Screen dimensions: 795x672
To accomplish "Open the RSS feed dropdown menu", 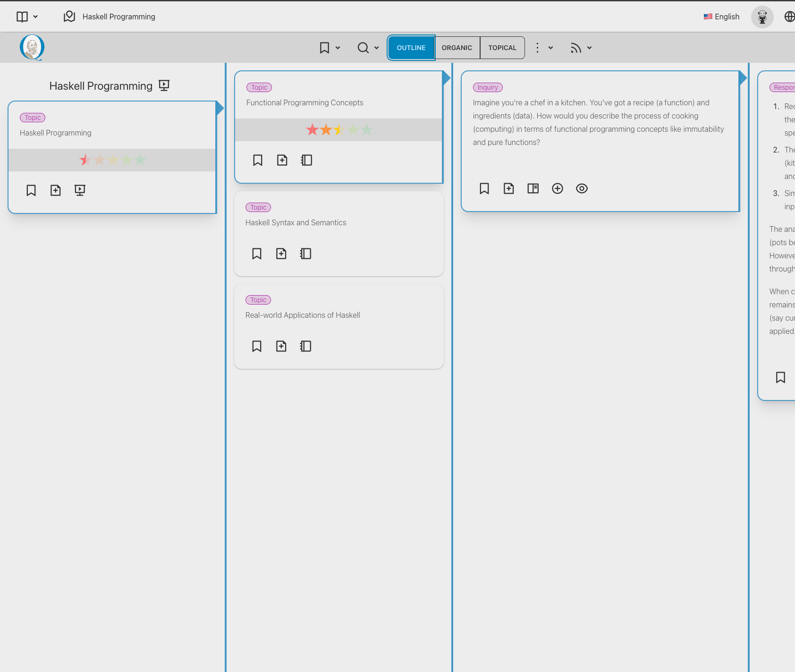I will 581,48.
